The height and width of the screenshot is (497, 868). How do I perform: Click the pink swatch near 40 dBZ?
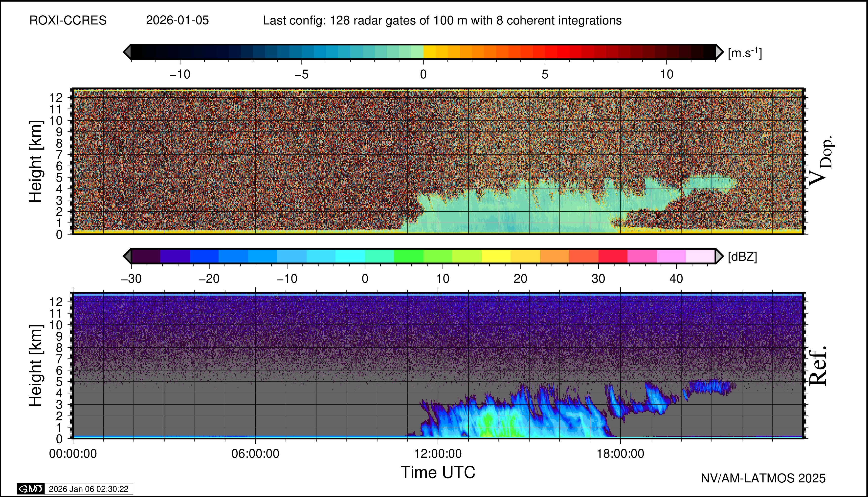point(671,256)
